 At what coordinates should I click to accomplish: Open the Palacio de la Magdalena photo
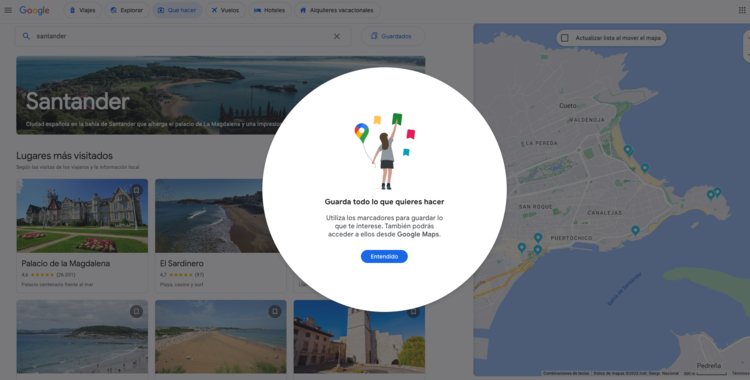(x=82, y=216)
